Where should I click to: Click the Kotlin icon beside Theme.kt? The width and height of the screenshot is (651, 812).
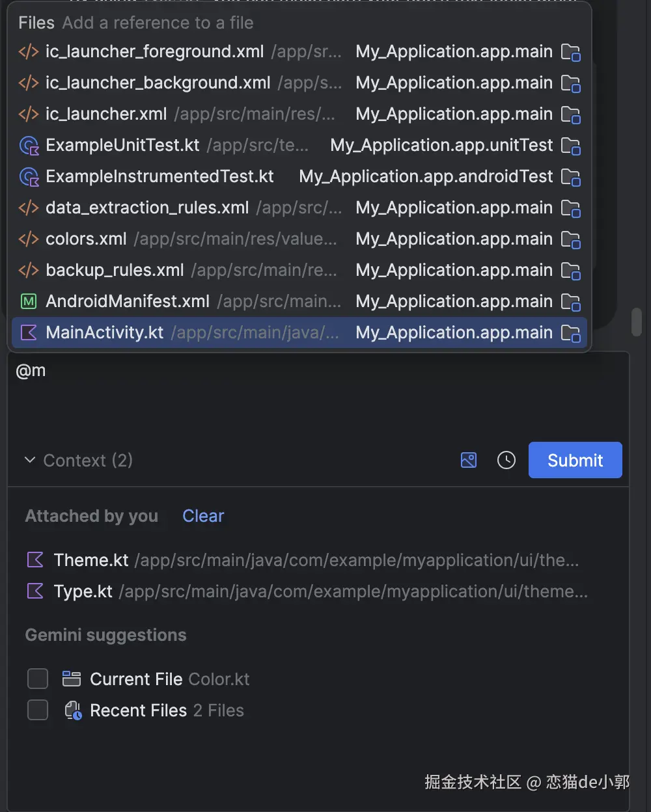[35, 560]
